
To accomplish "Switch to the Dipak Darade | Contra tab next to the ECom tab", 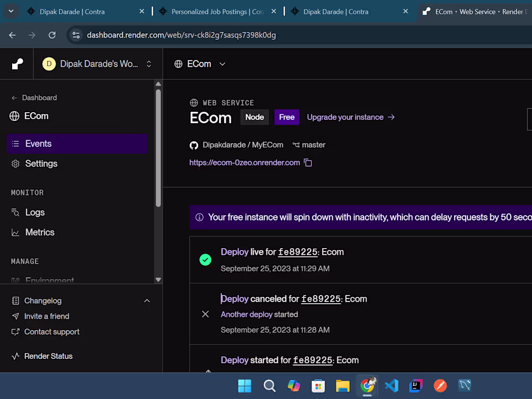I will coord(336,12).
